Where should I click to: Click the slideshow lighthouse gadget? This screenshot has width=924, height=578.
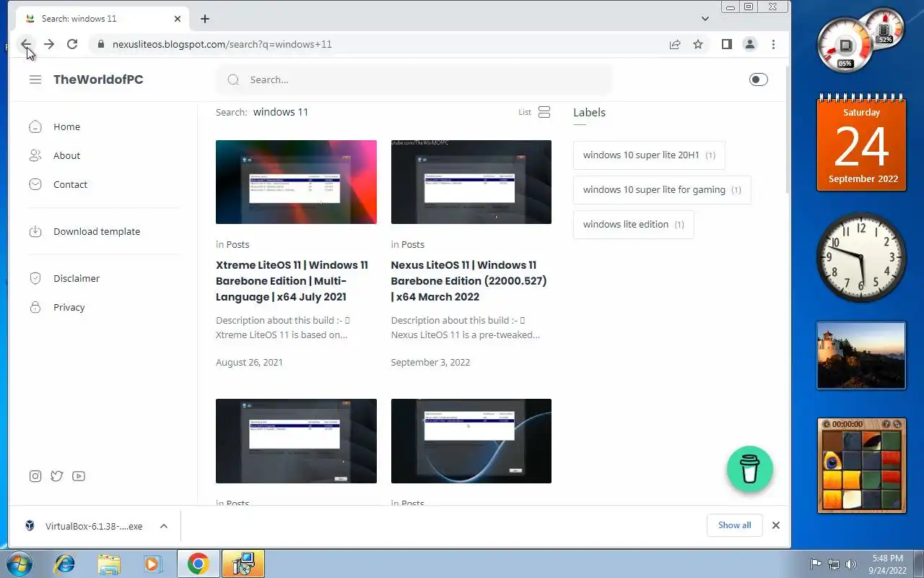[x=861, y=355]
